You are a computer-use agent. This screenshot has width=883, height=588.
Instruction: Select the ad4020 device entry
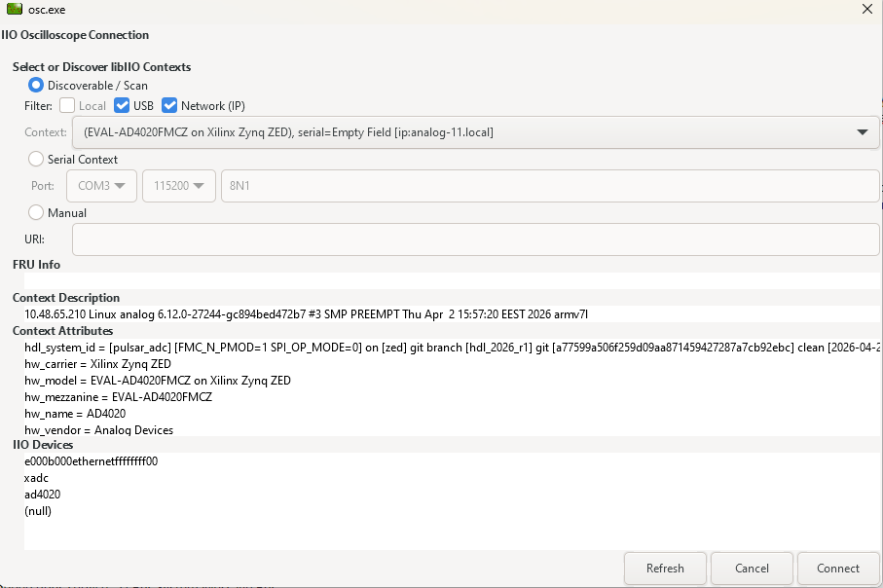(42, 495)
